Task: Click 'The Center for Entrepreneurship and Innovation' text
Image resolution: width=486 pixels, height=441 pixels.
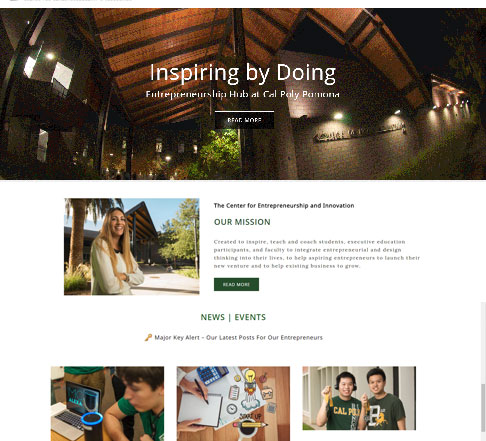Action: click(284, 205)
